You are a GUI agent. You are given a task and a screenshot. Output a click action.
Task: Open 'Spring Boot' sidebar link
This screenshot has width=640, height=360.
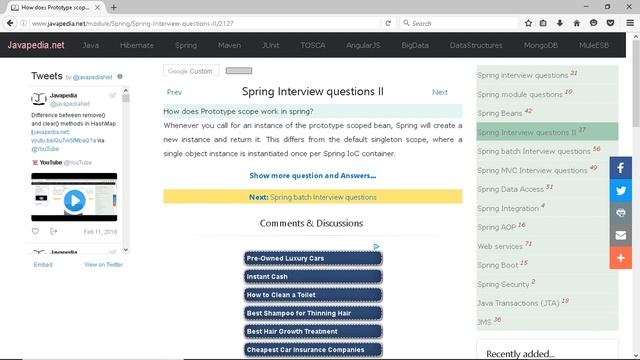[498, 265]
